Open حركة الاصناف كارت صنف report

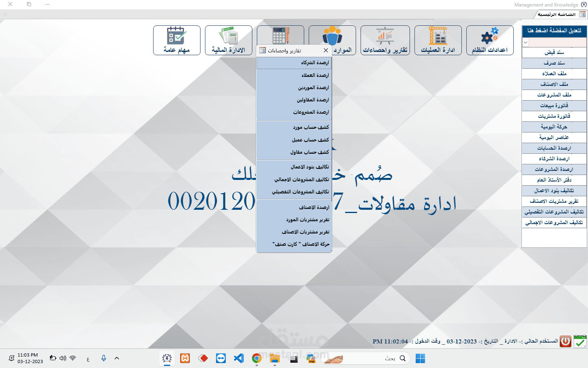pyautogui.click(x=294, y=244)
